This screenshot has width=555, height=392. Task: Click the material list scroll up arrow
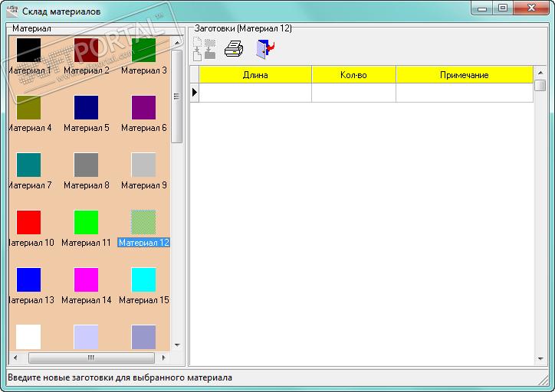177,42
